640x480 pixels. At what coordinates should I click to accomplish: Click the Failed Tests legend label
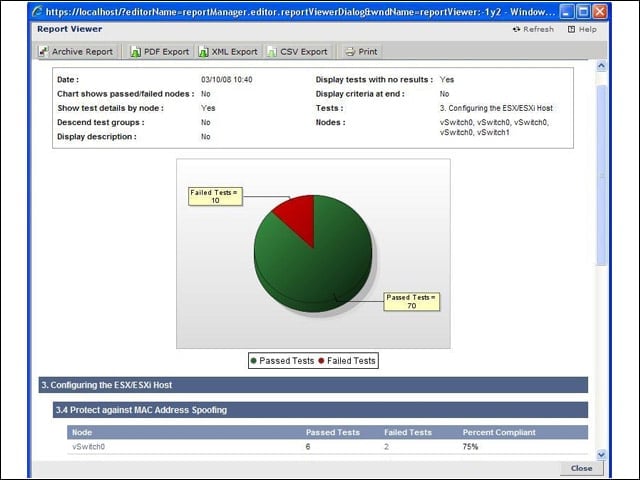click(x=351, y=361)
